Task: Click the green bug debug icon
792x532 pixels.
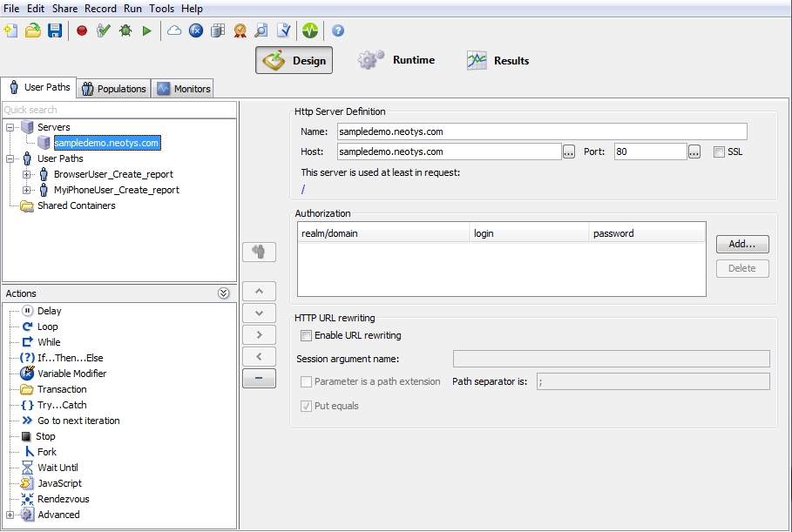Action: (125, 30)
